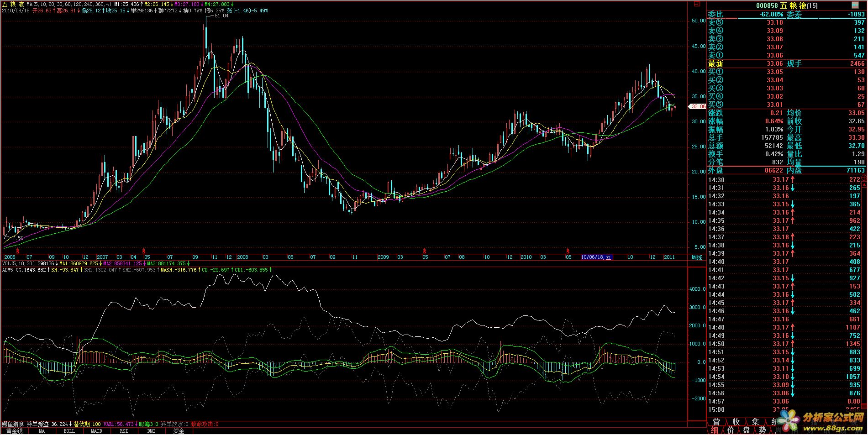The height and width of the screenshot is (435, 868).
Task: Open the 收 tab in quote panel
Action: (736, 422)
